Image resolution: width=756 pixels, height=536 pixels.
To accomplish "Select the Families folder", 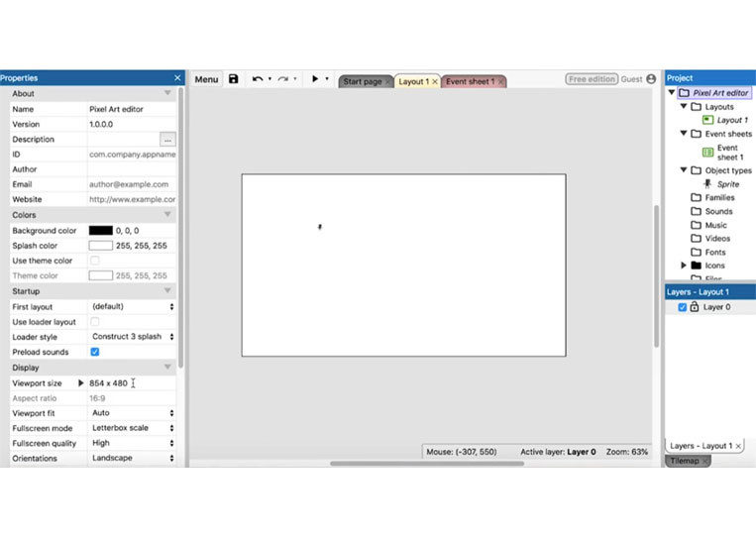I will coord(712,197).
